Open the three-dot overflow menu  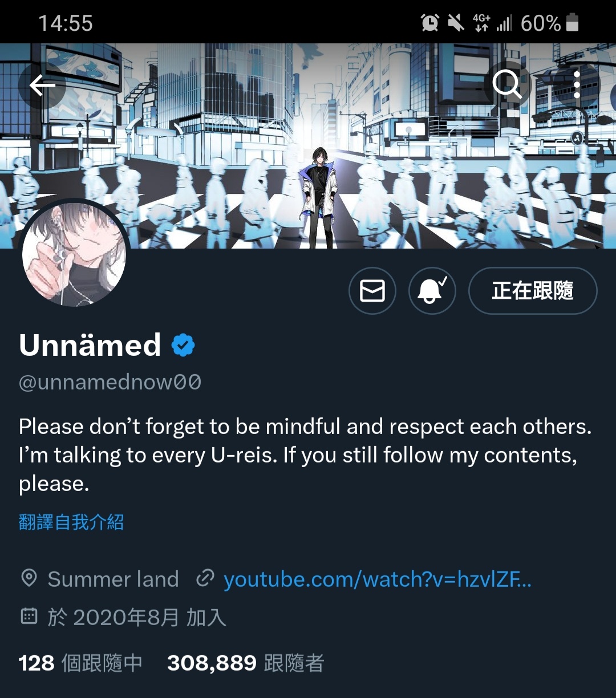pyautogui.click(x=577, y=85)
